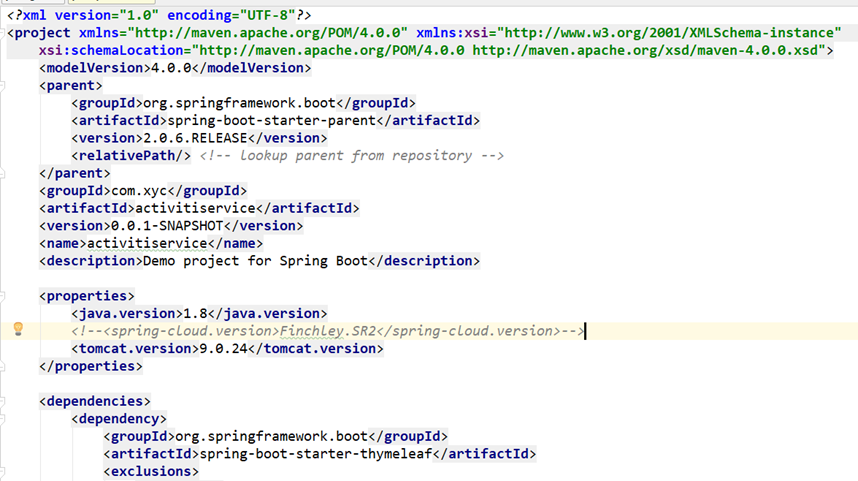Collapse the dependencies block fold marker
This screenshot has height=481, width=858.
pos(2,401)
